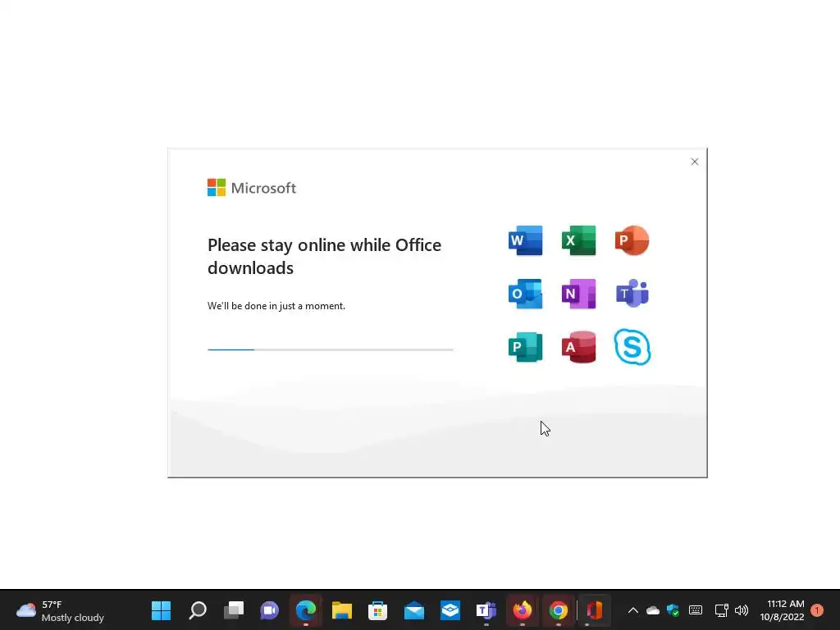The width and height of the screenshot is (840, 630).
Task: Click the 'Please stay online while Office downloads' heading
Action: [324, 256]
